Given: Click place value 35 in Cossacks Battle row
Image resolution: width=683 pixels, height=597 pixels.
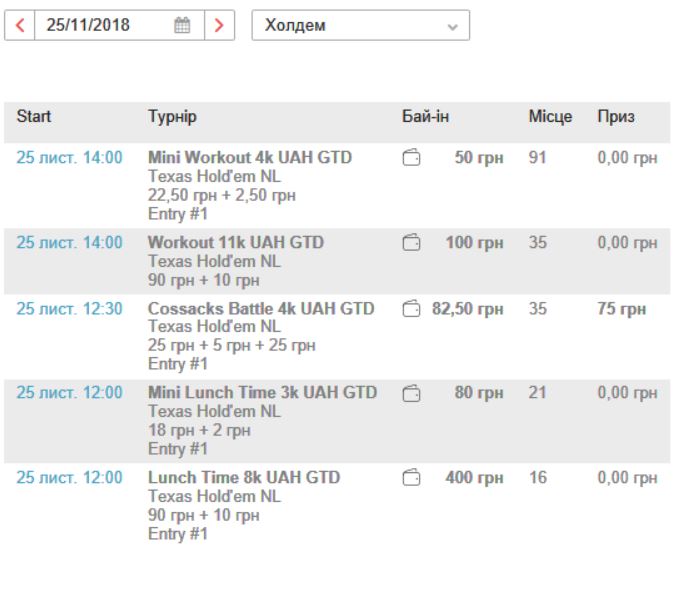Looking at the screenshot, I should [538, 308].
